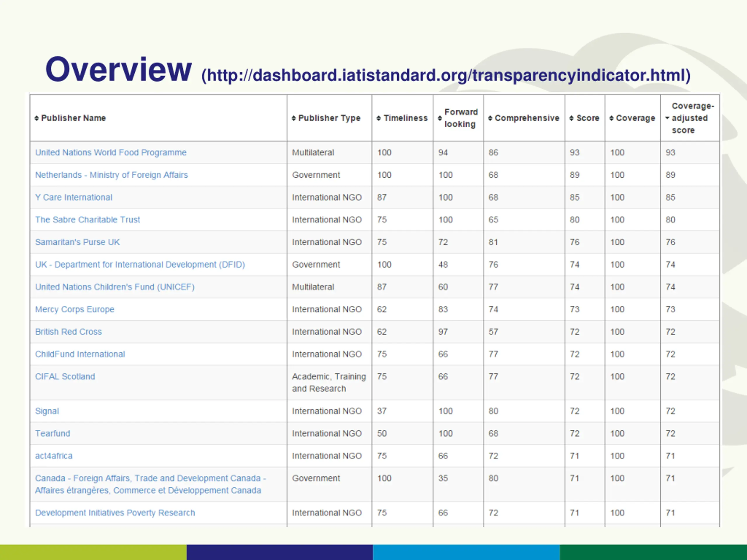Open the Mercy Corps Europe link
The image size is (747, 560).
pos(75,309)
